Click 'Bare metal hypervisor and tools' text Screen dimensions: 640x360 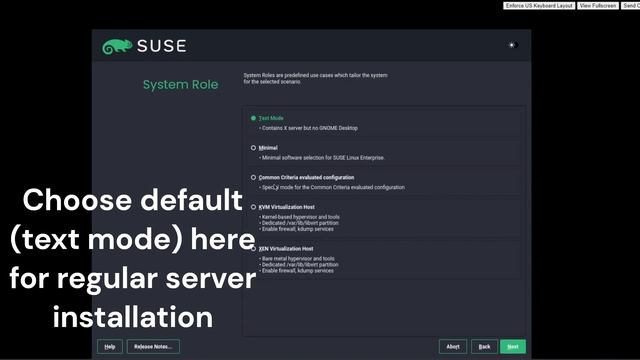coord(298,259)
